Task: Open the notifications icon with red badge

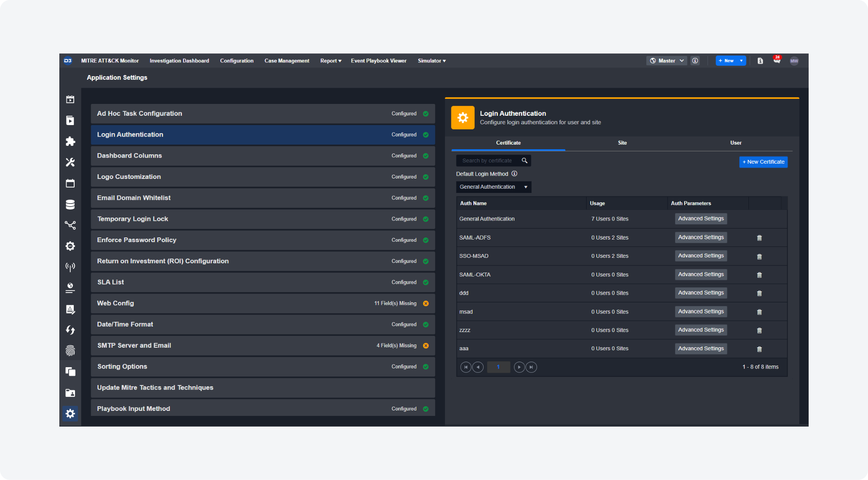Action: pos(776,61)
